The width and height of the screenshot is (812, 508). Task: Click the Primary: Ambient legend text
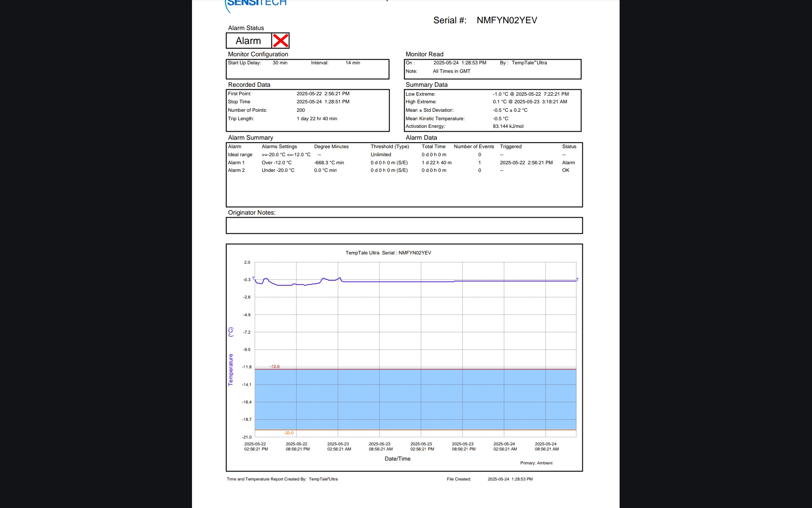536,463
